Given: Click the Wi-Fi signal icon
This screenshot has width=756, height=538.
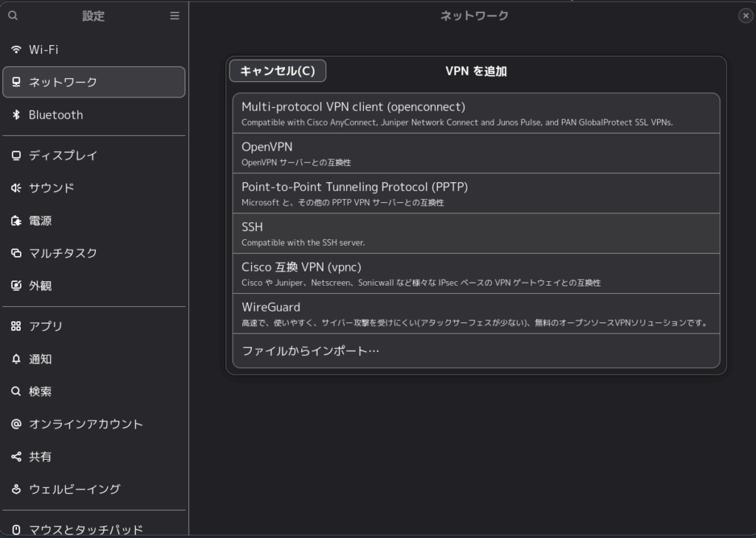Looking at the screenshot, I should (16, 49).
